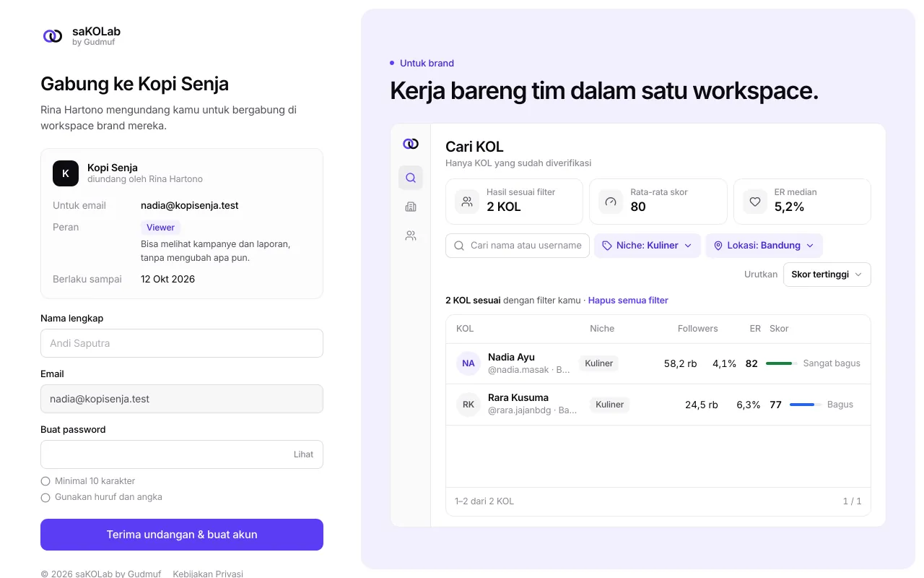Click the saKOLab logo above the heading
The width and height of the screenshot is (924, 578).
click(53, 36)
